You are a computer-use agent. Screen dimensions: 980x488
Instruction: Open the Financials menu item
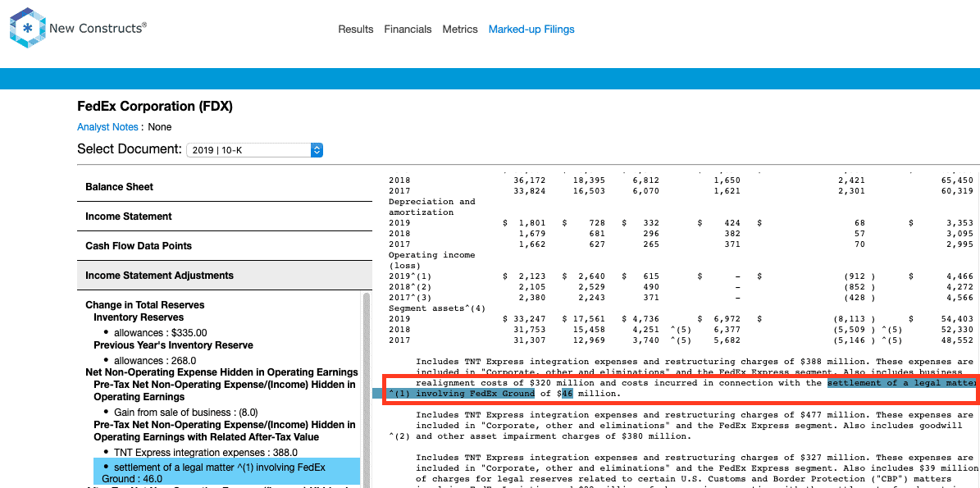coord(408,30)
